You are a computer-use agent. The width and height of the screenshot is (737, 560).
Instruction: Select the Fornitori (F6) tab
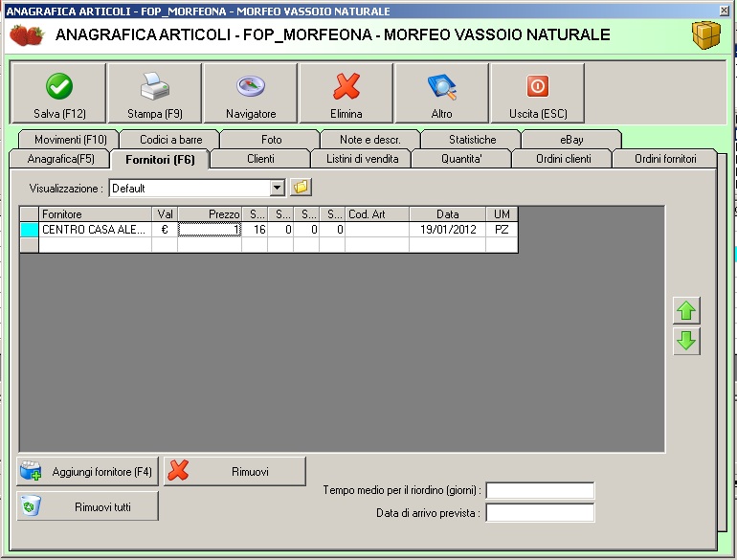point(160,160)
